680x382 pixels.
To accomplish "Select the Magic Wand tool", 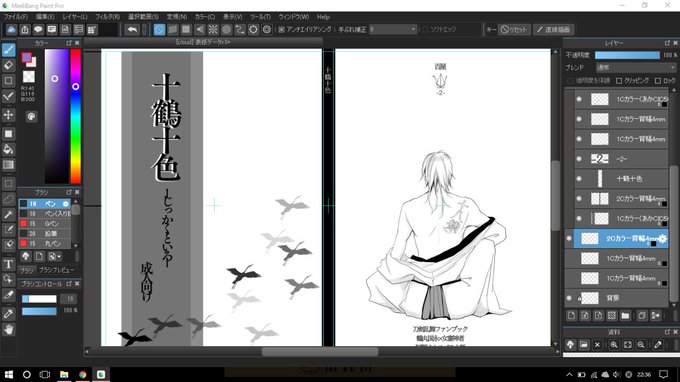I will (x=8, y=215).
